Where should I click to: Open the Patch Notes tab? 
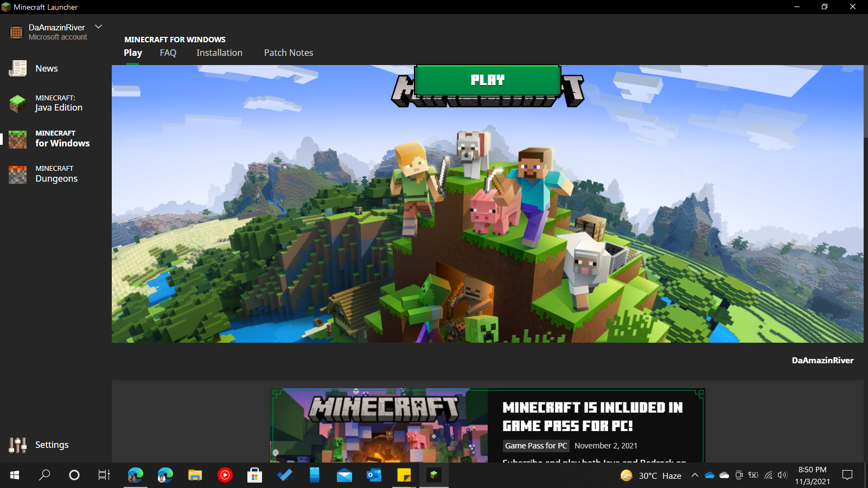[289, 53]
